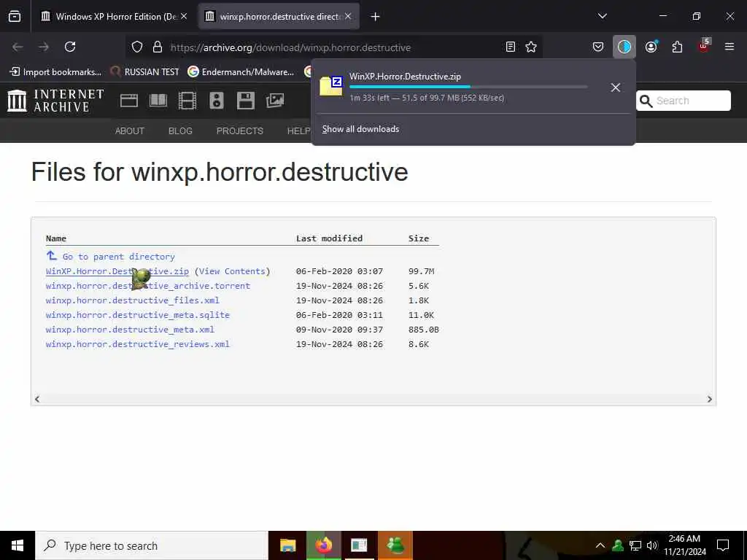The image size is (747, 560).
Task: Open winxp.horror.destructive_meta.xml link
Action: pos(130,330)
